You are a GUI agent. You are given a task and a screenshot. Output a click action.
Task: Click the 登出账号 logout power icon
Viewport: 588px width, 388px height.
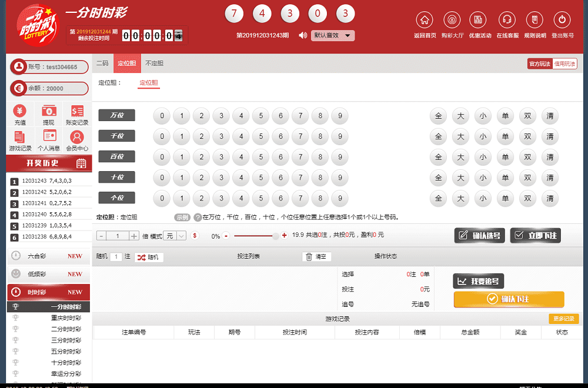pyautogui.click(x=562, y=20)
